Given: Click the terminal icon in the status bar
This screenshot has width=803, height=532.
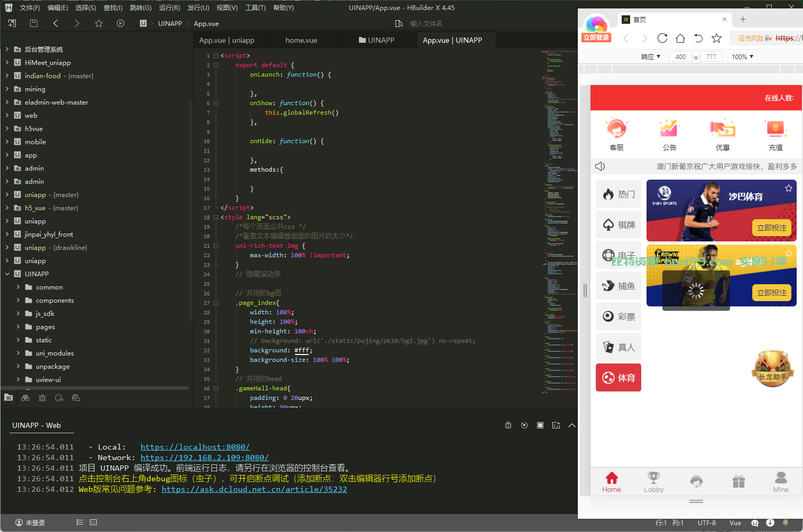Looking at the screenshot, I should coord(94,522).
